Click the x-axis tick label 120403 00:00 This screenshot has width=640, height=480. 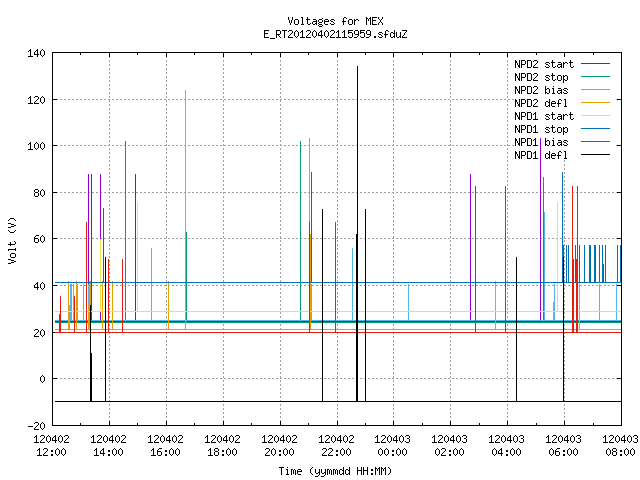[393, 446]
